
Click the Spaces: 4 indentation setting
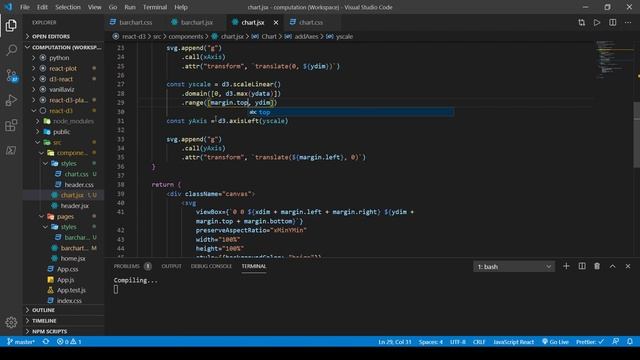(x=431, y=342)
